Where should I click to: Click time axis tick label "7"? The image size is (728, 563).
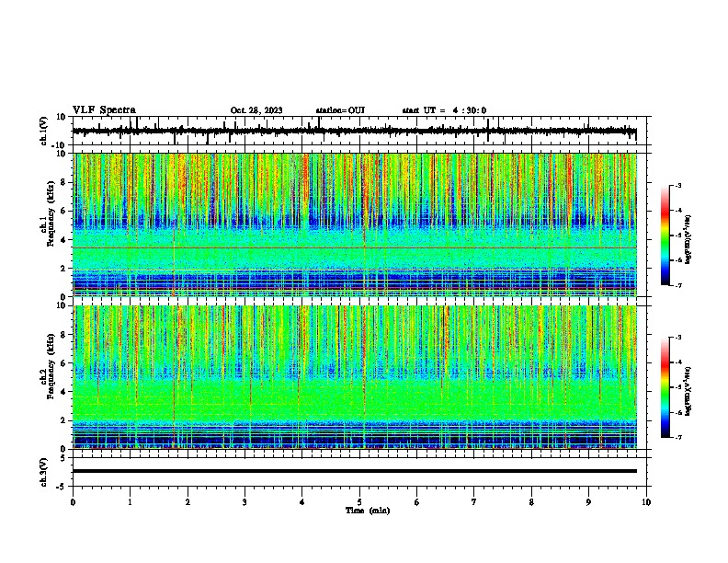(474, 502)
